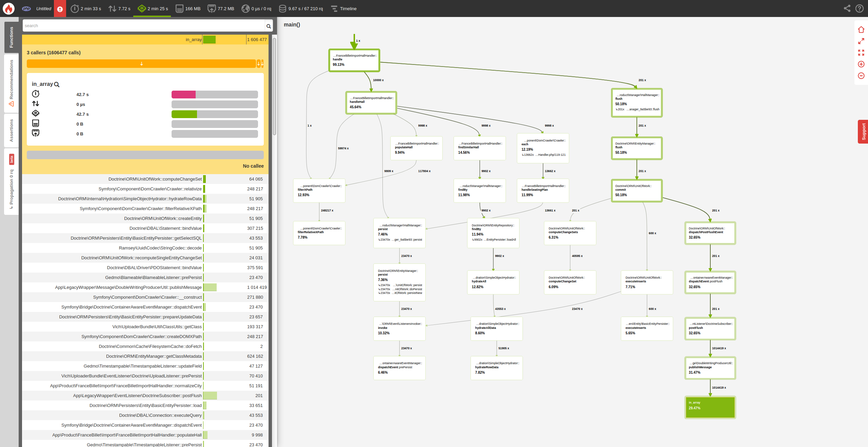The height and width of the screenshot is (447, 868).
Task: Click the publishMessage 31.47% graph node
Action: [x=710, y=368]
